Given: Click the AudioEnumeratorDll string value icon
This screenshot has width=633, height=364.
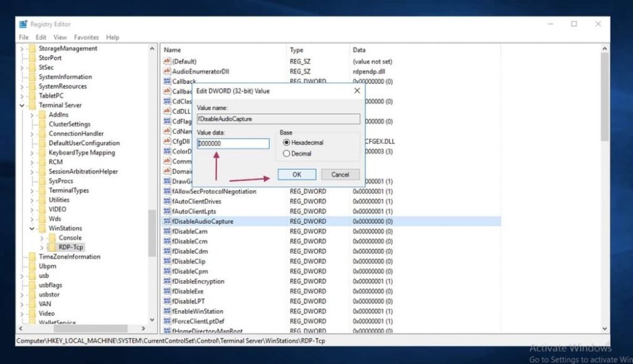Looking at the screenshot, I should point(168,72).
